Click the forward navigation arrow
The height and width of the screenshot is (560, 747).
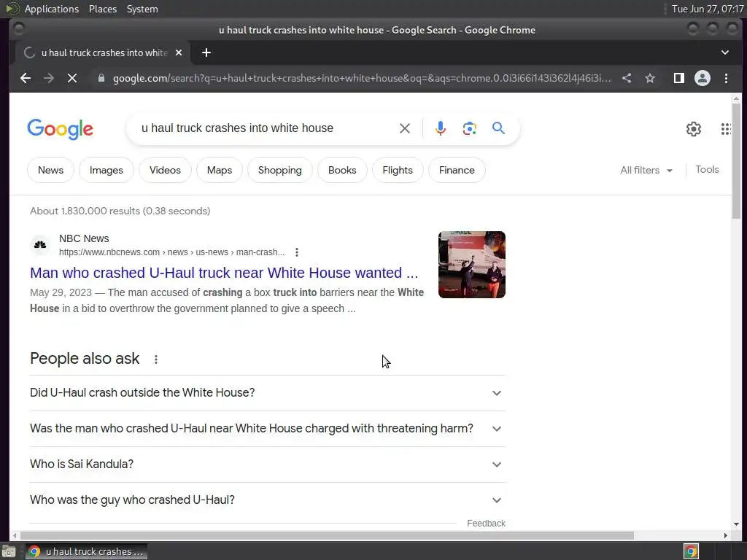pos(49,78)
